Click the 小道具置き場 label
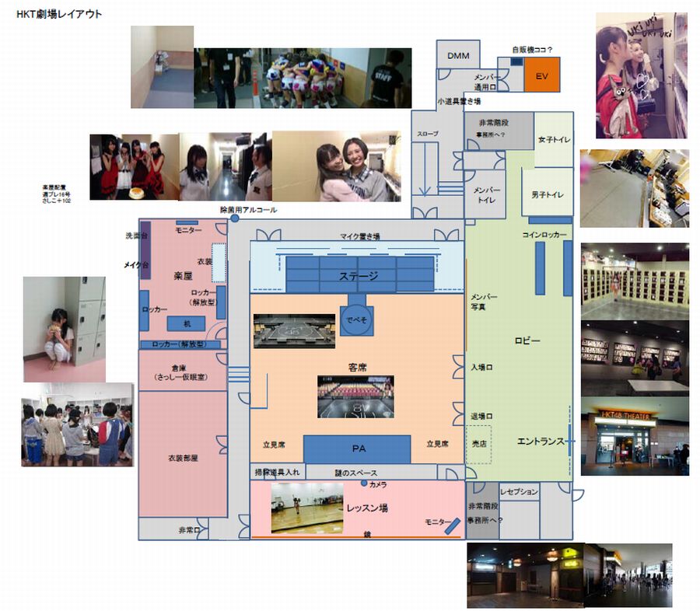Image resolution: width=700 pixels, height=611 pixels. tap(458, 102)
